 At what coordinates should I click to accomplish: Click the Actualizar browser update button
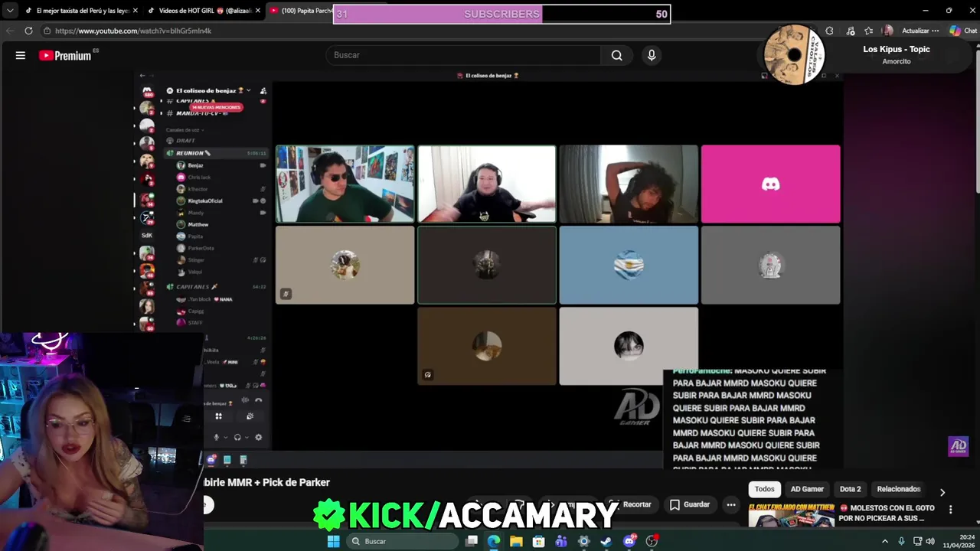[x=916, y=31]
